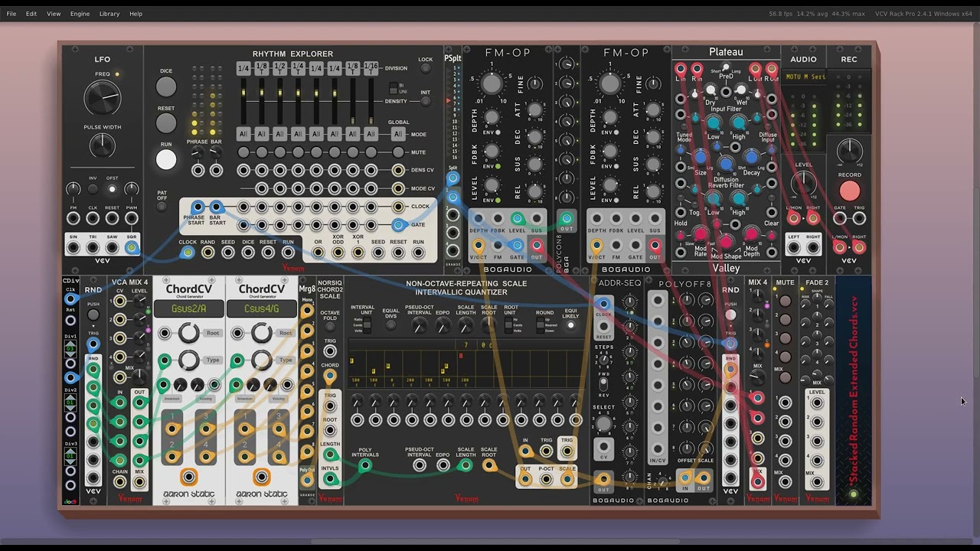Click the LFO TRI output jack

(x=93, y=248)
